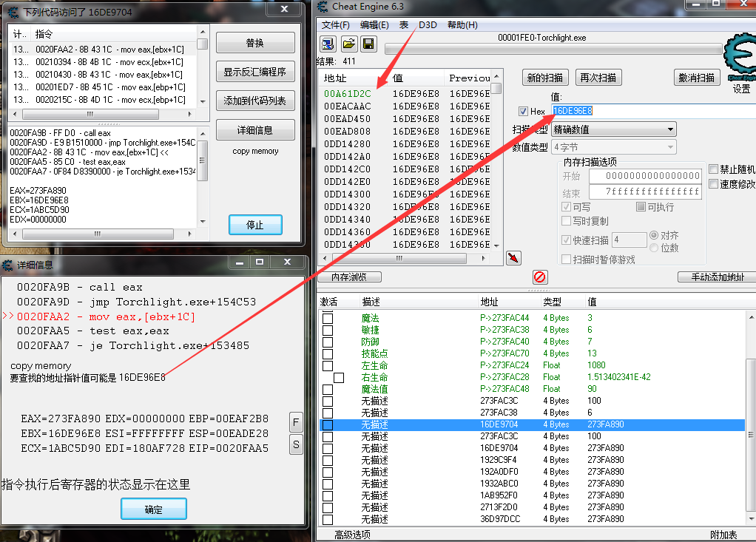Viewport: 756px width, 542px height.
Task: Click the open file folder icon
Action: point(348,44)
